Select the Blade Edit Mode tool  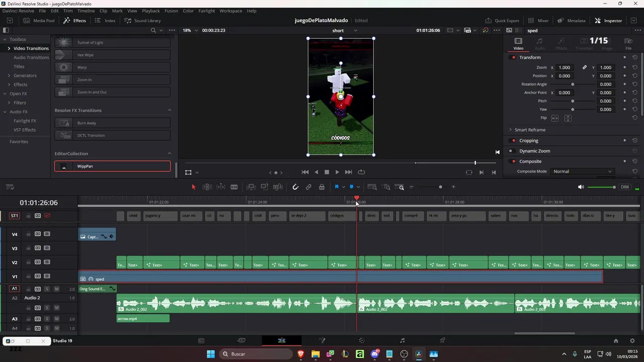(234, 187)
